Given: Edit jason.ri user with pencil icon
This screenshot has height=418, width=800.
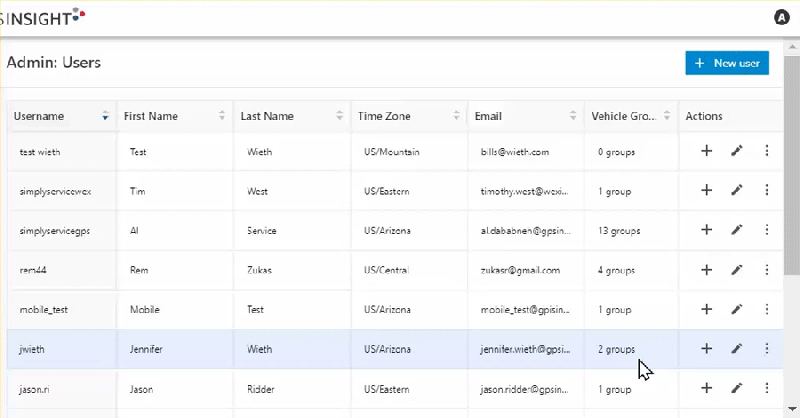Looking at the screenshot, I should pos(737,388).
